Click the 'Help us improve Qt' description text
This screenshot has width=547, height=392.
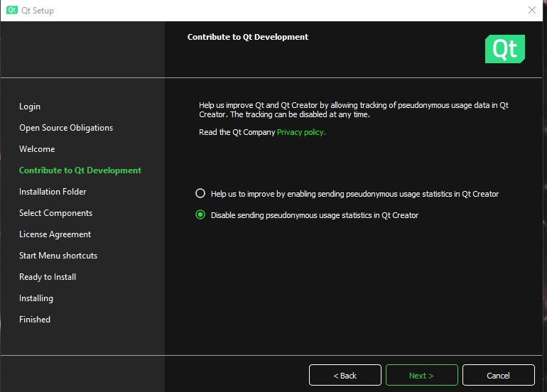[353, 109]
